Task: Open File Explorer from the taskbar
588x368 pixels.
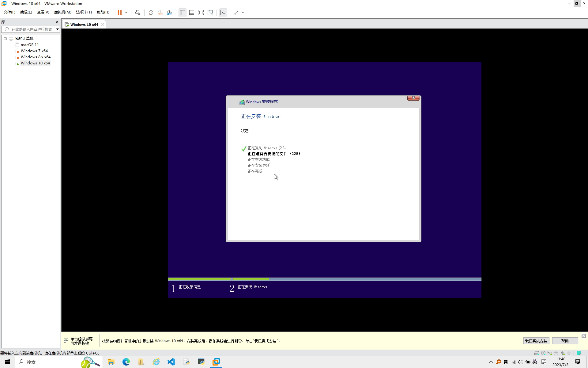Action: tap(111, 362)
